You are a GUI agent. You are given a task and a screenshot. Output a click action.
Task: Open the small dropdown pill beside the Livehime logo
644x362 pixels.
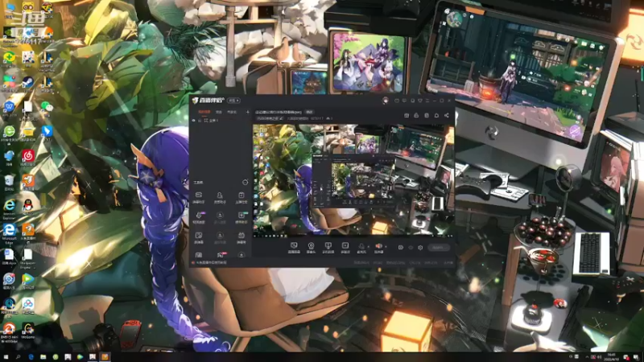point(233,101)
